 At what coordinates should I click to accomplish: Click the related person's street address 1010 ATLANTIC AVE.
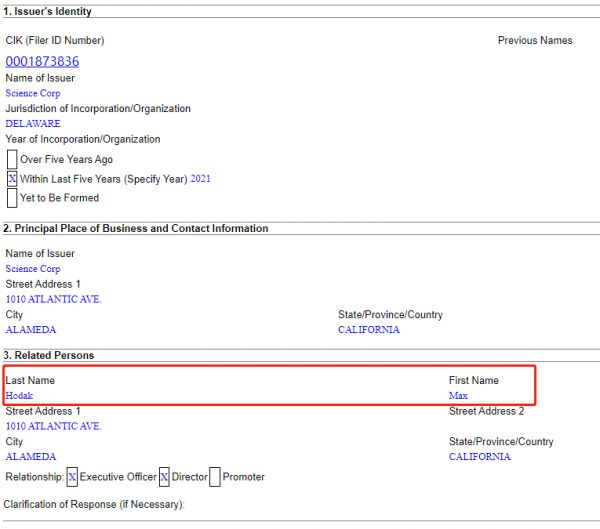coord(54,426)
